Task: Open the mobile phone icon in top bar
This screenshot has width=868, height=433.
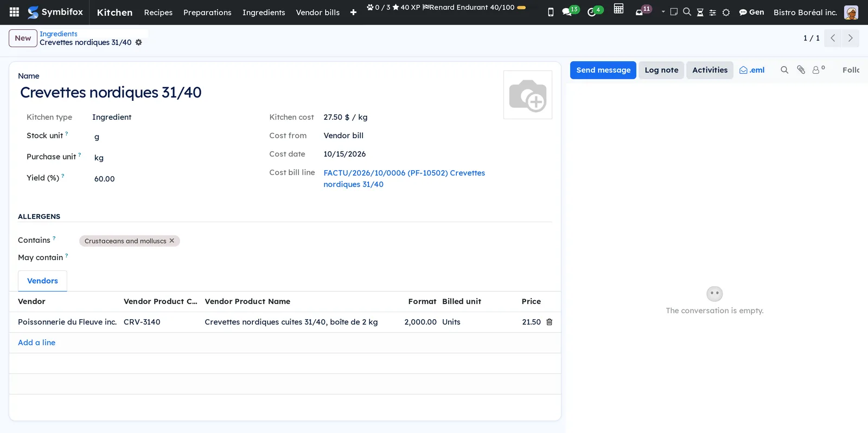Action: point(551,12)
